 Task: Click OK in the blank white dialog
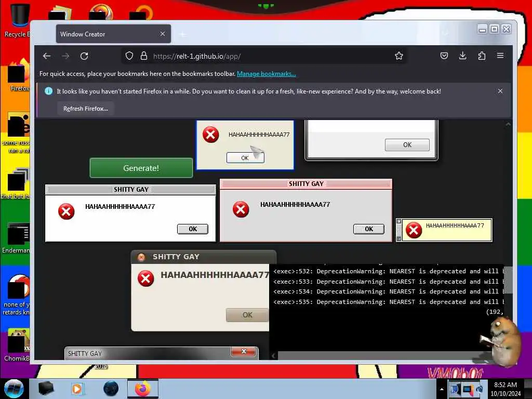[407, 145]
